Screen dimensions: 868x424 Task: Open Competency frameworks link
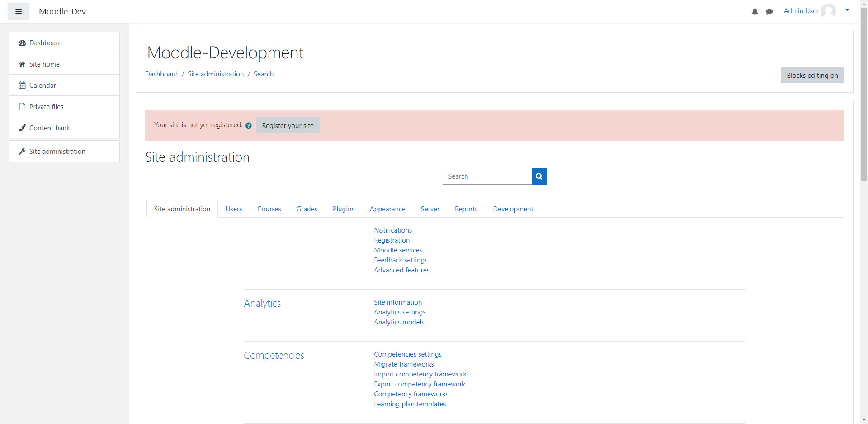pyautogui.click(x=411, y=394)
